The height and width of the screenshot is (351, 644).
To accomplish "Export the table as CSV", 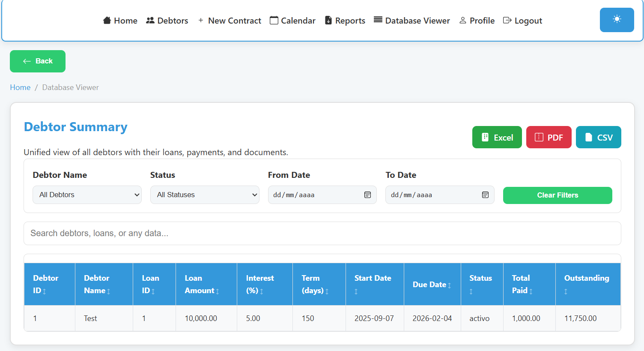I will (599, 137).
